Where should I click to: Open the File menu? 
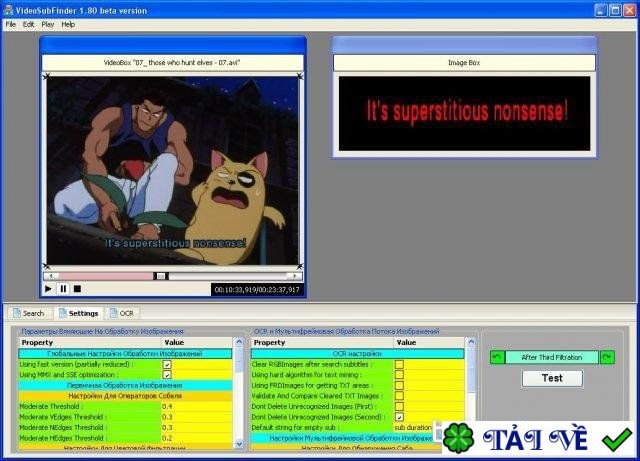click(x=11, y=24)
